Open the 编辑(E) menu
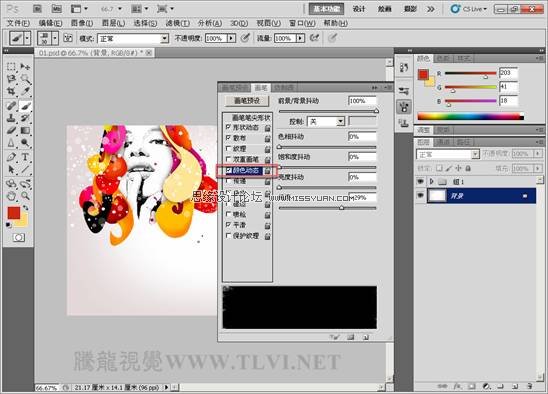The image size is (548, 394). tap(50, 23)
